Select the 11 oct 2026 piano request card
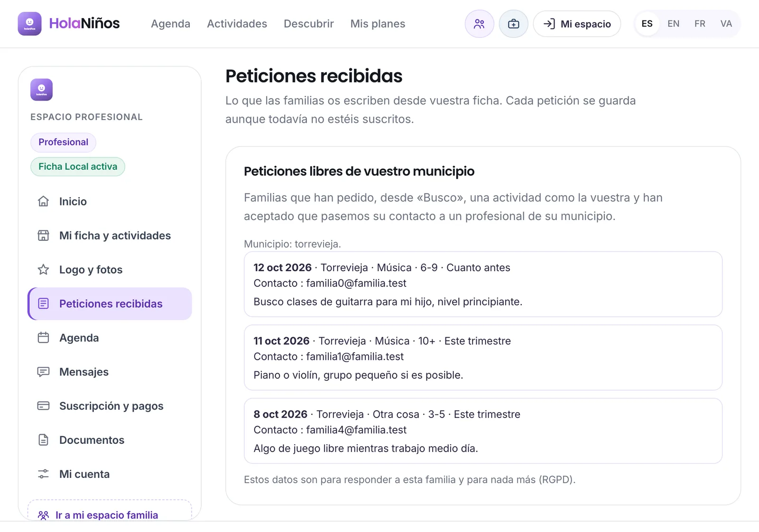This screenshot has width=759, height=532. pos(483,358)
